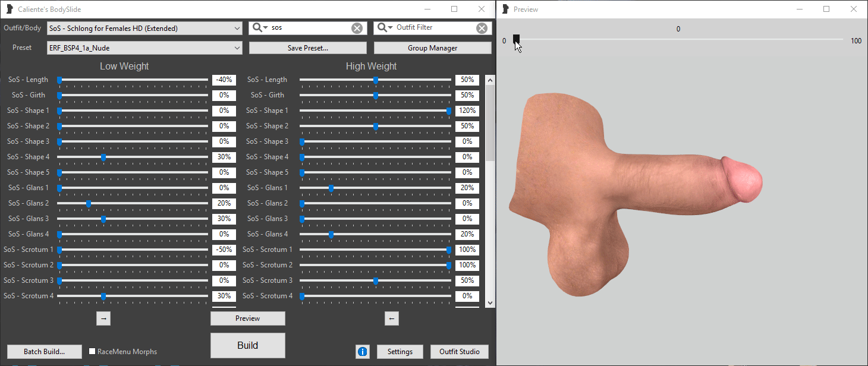
Task: Click the high weight SoS - Shape 5 label
Action: click(x=267, y=172)
